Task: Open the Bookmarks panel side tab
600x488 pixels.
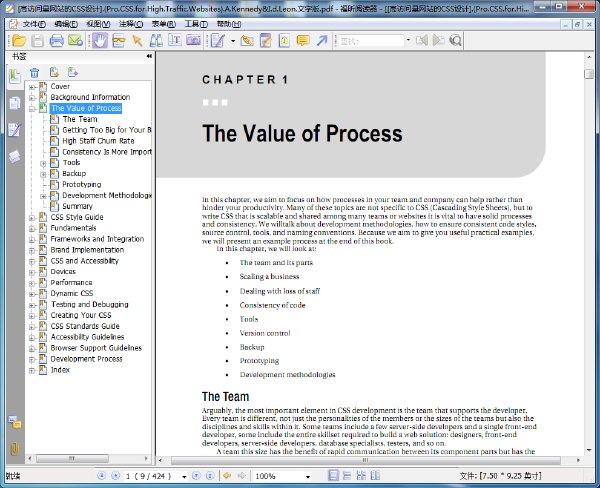Action: [15, 76]
